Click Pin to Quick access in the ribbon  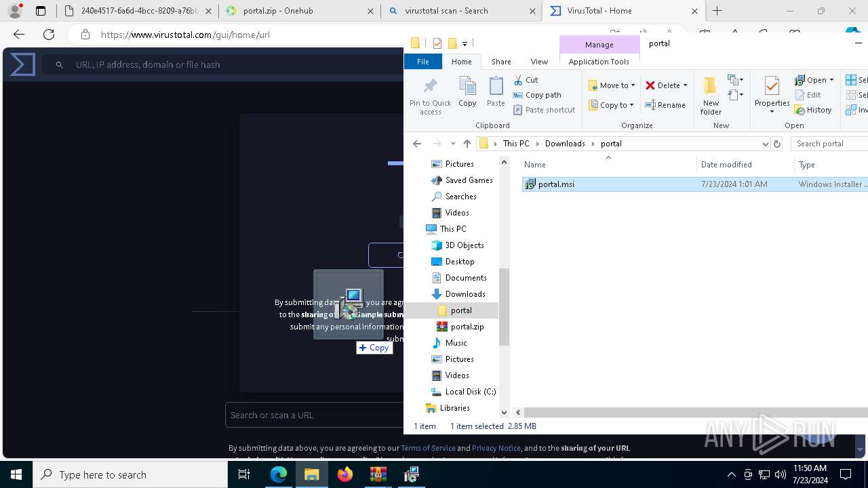[x=430, y=96]
